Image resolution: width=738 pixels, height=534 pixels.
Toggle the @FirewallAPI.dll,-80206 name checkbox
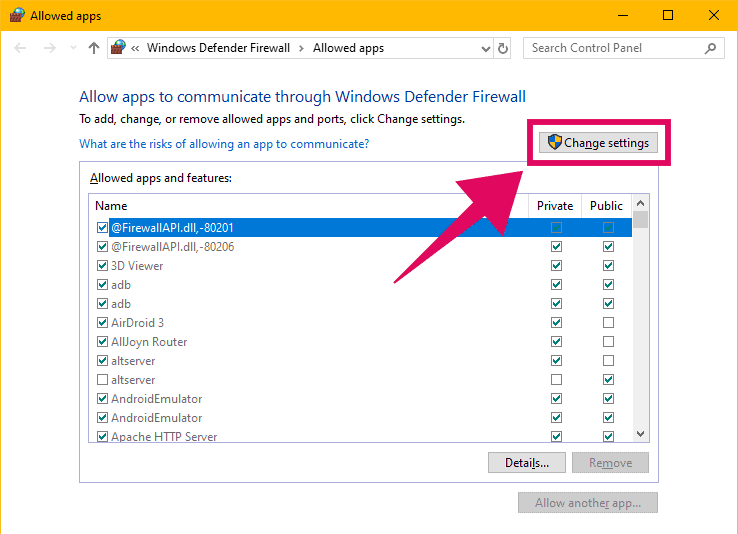pos(102,247)
